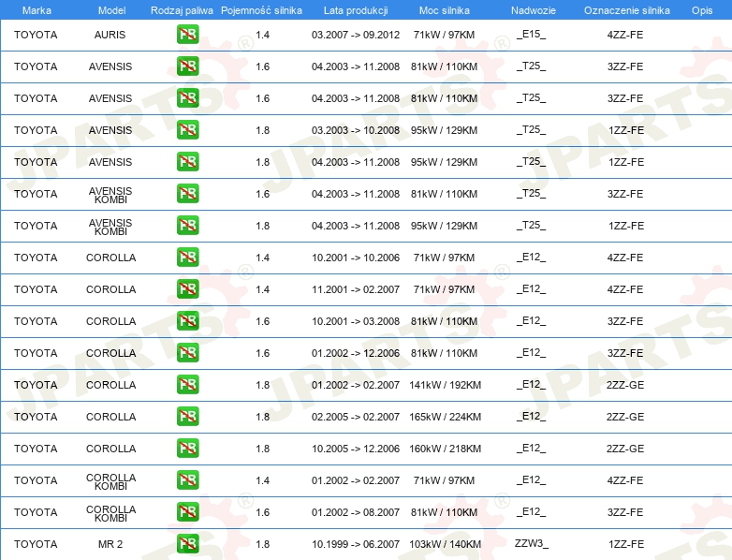Screen dimensions: 732x560
Task: Select the 165kW / 224KM power cell
Action: [445, 417]
